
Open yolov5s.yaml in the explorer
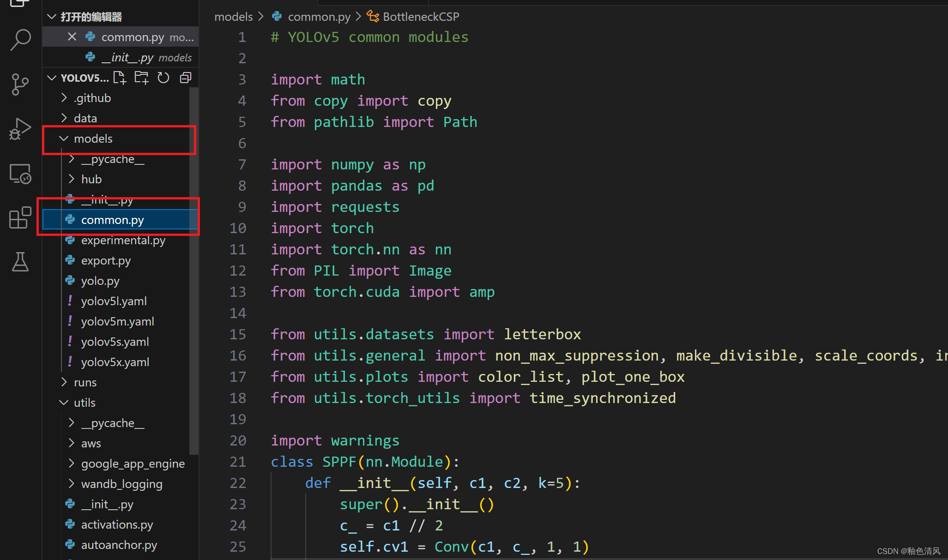115,342
